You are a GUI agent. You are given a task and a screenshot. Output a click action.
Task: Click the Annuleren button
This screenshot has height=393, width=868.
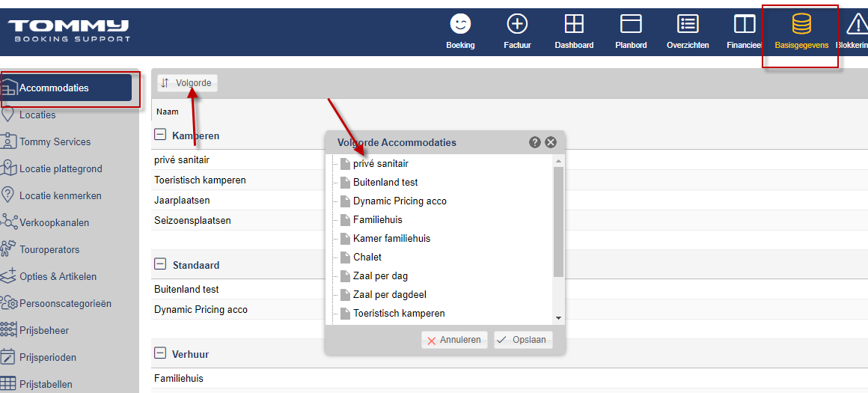454,340
